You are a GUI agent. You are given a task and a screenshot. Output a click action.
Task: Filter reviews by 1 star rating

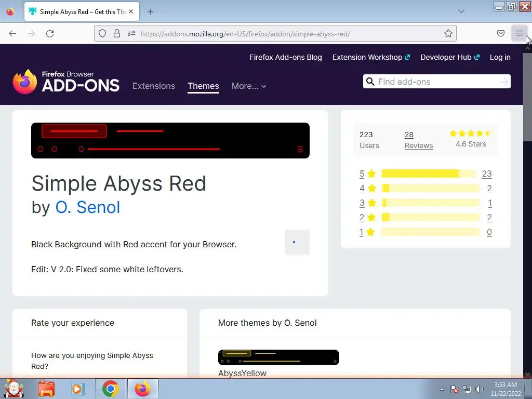pos(367,232)
